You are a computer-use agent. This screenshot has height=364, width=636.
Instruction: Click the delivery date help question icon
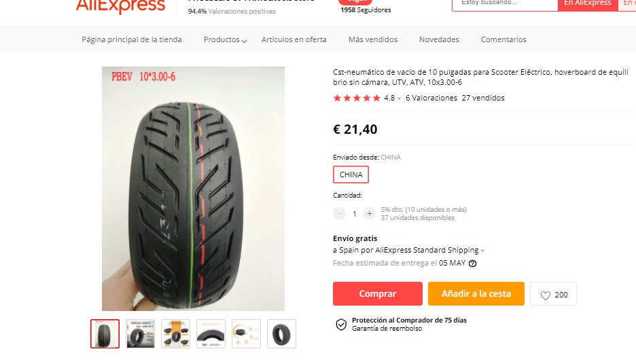click(472, 263)
